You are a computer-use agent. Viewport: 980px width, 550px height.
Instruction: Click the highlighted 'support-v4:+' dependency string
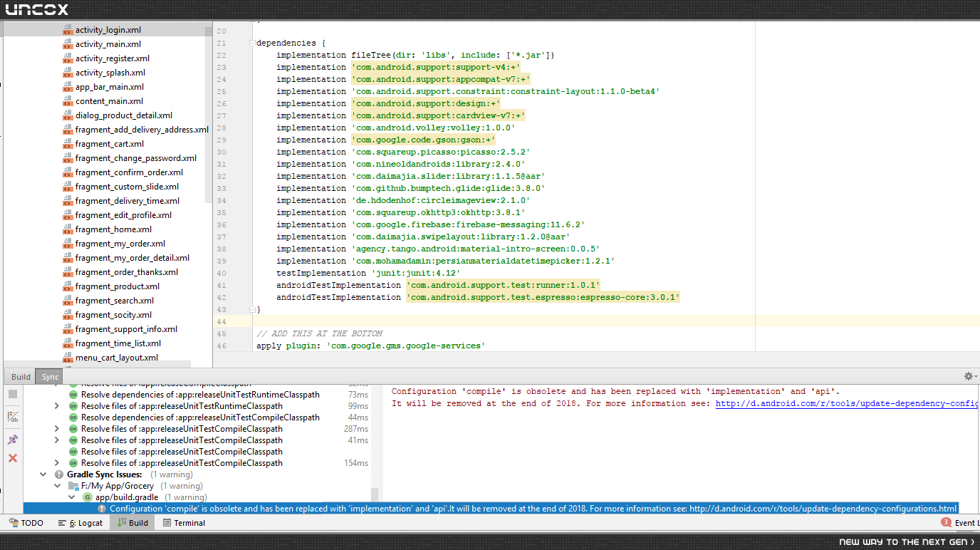pos(437,67)
